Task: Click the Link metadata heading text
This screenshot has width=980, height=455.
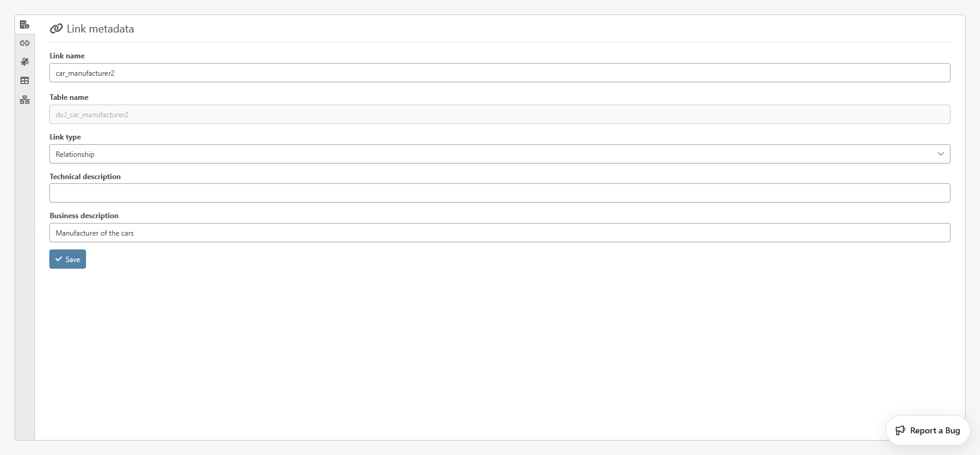Action: [100, 29]
